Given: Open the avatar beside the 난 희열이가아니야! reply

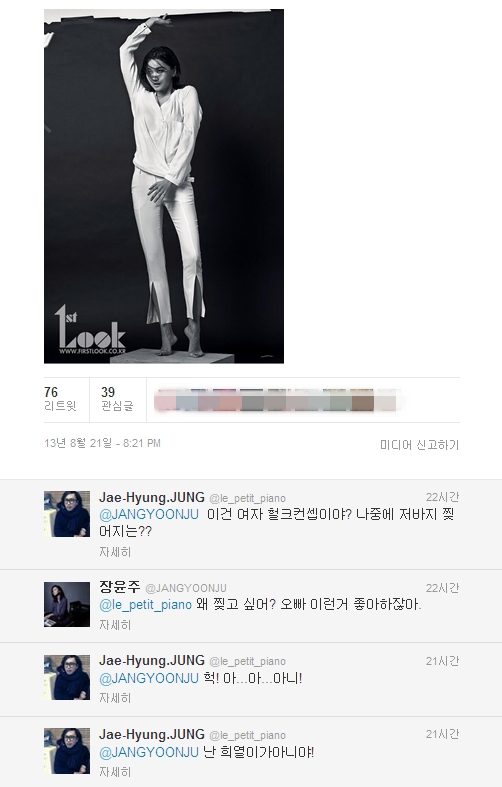Looking at the screenshot, I should point(67,751).
